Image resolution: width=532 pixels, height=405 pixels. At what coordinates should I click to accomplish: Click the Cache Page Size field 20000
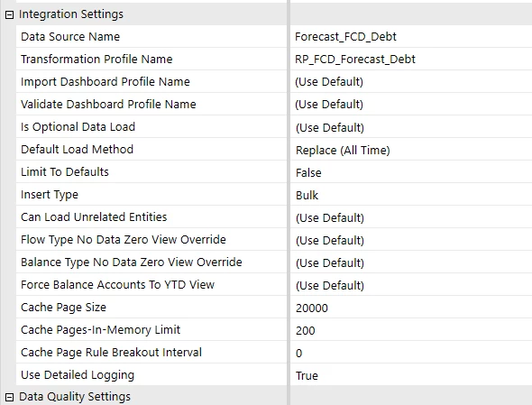click(x=411, y=308)
